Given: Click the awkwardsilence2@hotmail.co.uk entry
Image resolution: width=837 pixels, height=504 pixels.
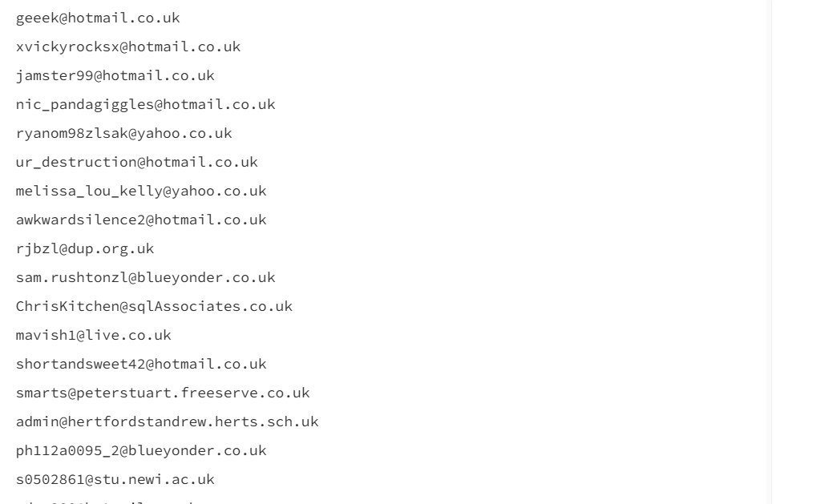Looking at the screenshot, I should pos(141,220).
